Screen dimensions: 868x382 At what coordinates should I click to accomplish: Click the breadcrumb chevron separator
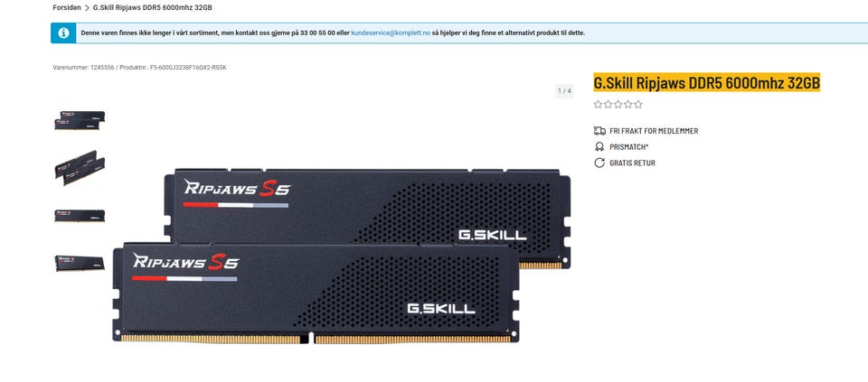coord(87,8)
